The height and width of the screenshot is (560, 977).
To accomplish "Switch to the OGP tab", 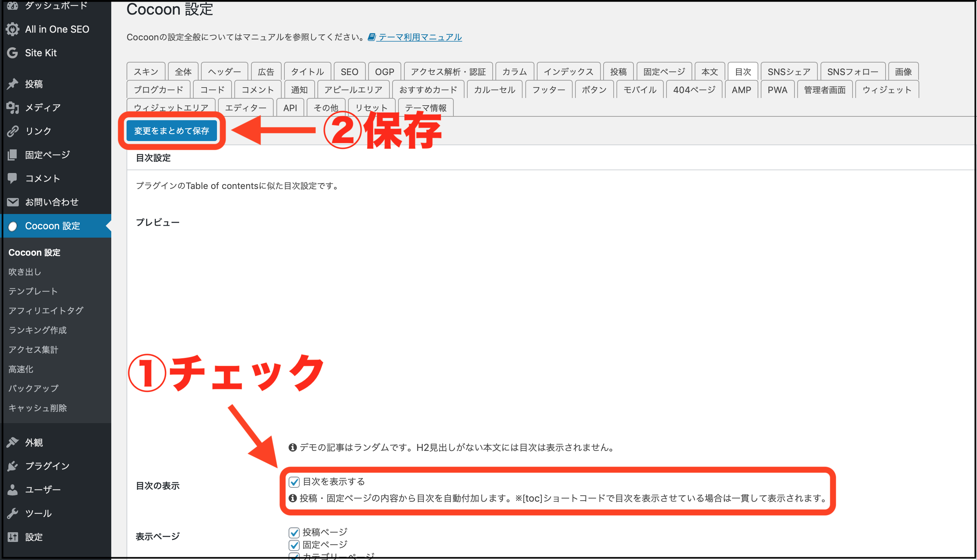I will 385,72.
